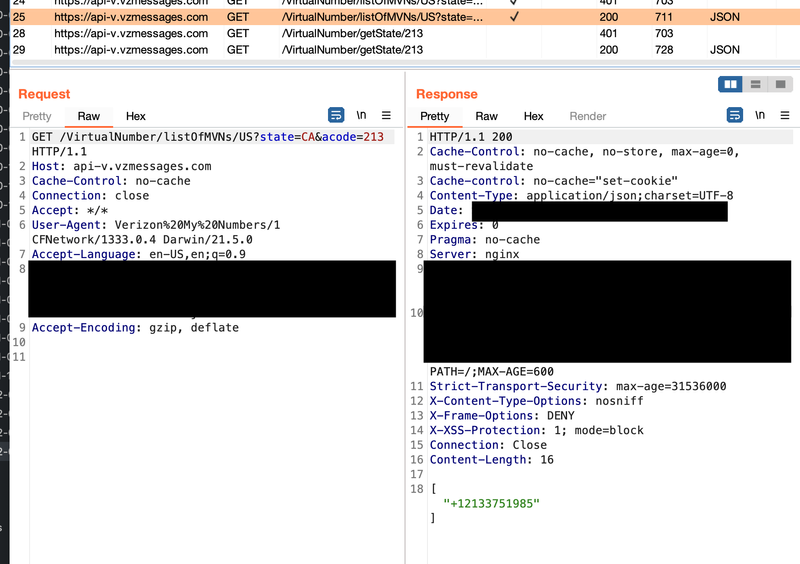The image size is (800, 564).
Task: Show non-printable \n characters in Request panel
Action: 361,115
